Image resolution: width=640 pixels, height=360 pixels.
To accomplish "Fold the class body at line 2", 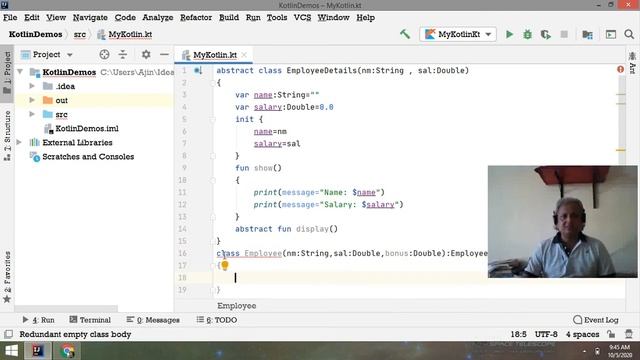I will coord(213,83).
